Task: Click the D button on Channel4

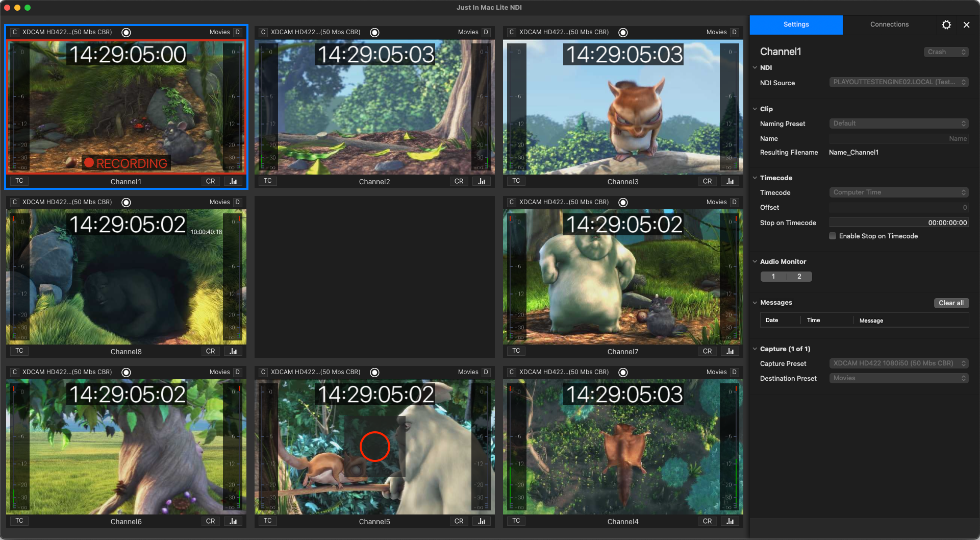Action: click(734, 372)
